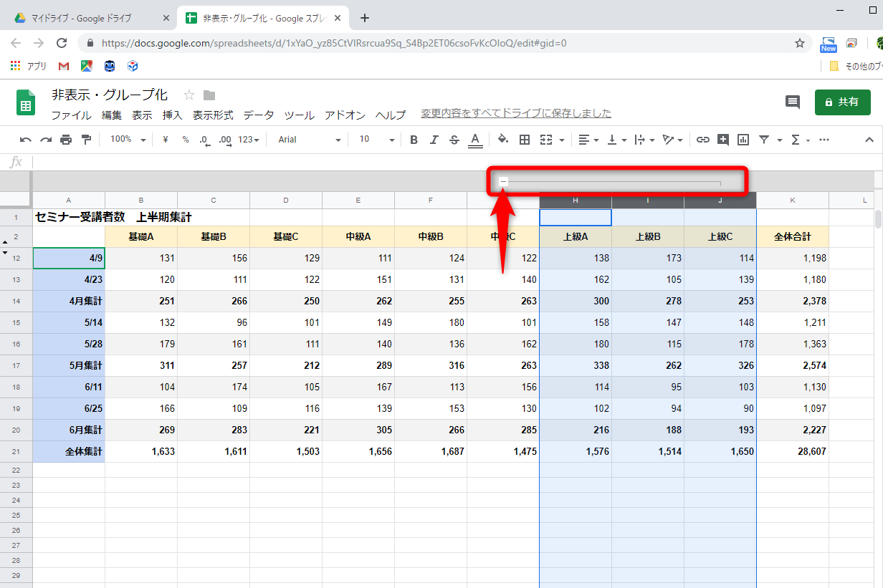Click the insert link icon

coord(703,139)
